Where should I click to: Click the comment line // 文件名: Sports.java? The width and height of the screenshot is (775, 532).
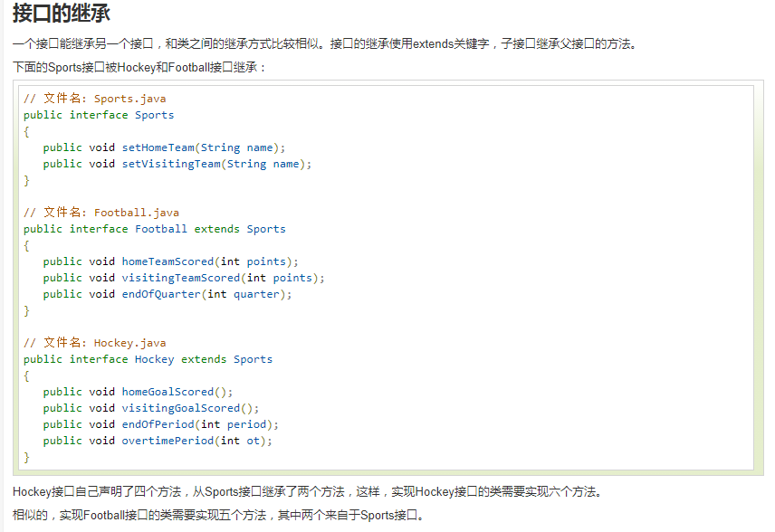[95, 99]
